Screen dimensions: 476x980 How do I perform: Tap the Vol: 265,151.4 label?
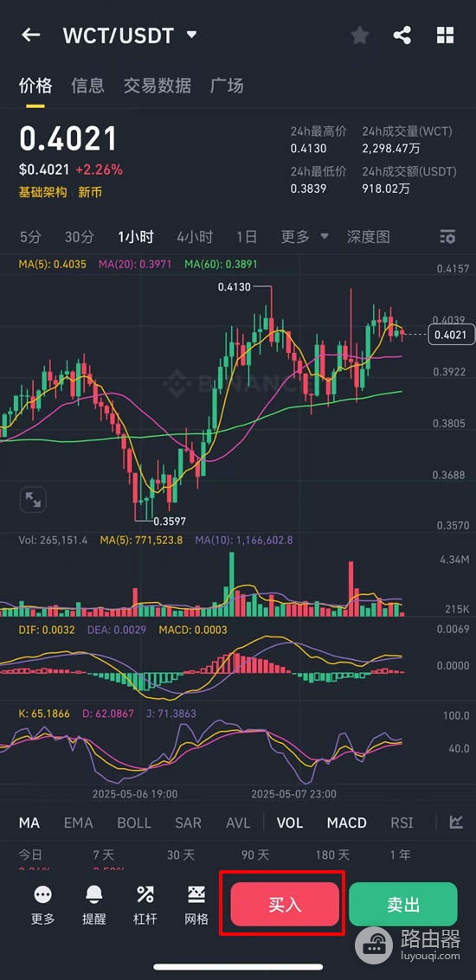(53, 540)
